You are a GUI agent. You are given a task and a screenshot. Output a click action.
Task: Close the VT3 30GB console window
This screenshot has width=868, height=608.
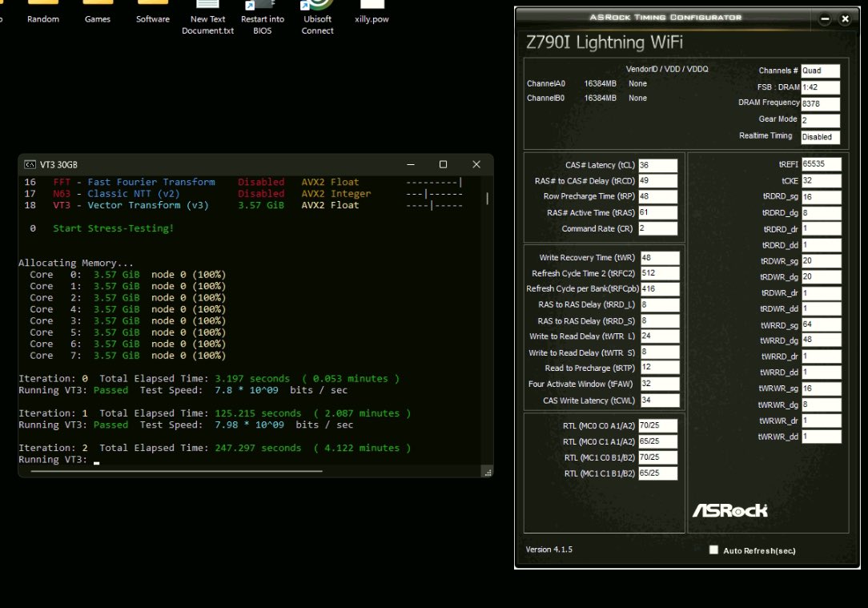click(476, 164)
